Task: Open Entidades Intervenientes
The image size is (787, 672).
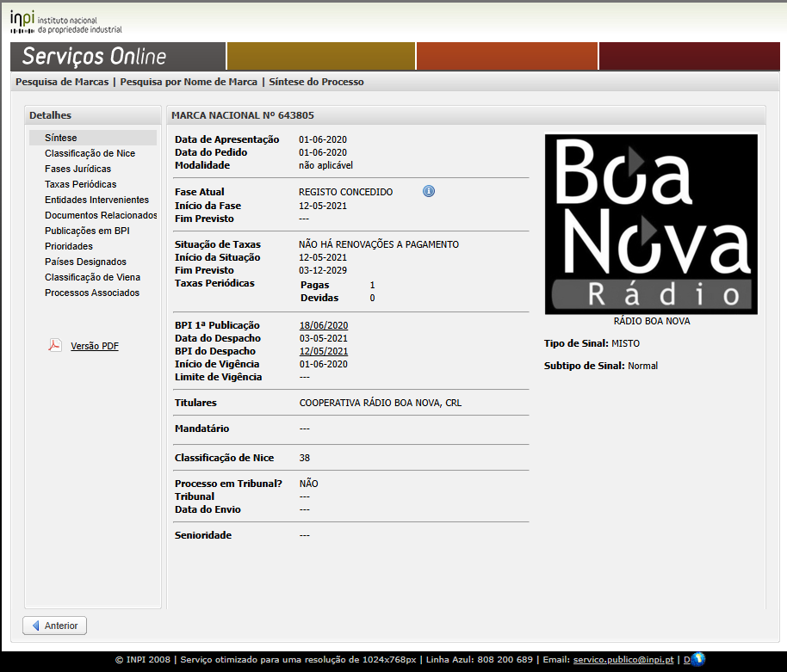Action: pyautogui.click(x=97, y=200)
